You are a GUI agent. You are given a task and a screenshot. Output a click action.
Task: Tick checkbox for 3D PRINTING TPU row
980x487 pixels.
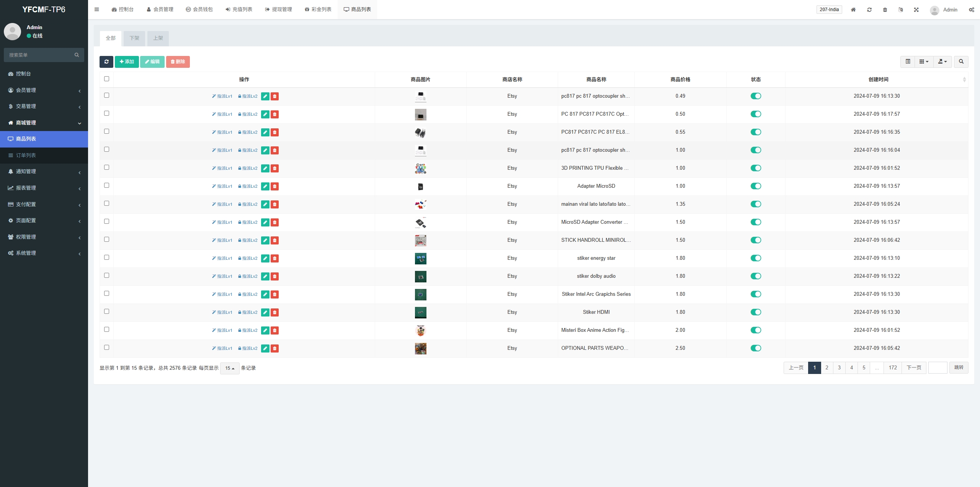tap(106, 167)
